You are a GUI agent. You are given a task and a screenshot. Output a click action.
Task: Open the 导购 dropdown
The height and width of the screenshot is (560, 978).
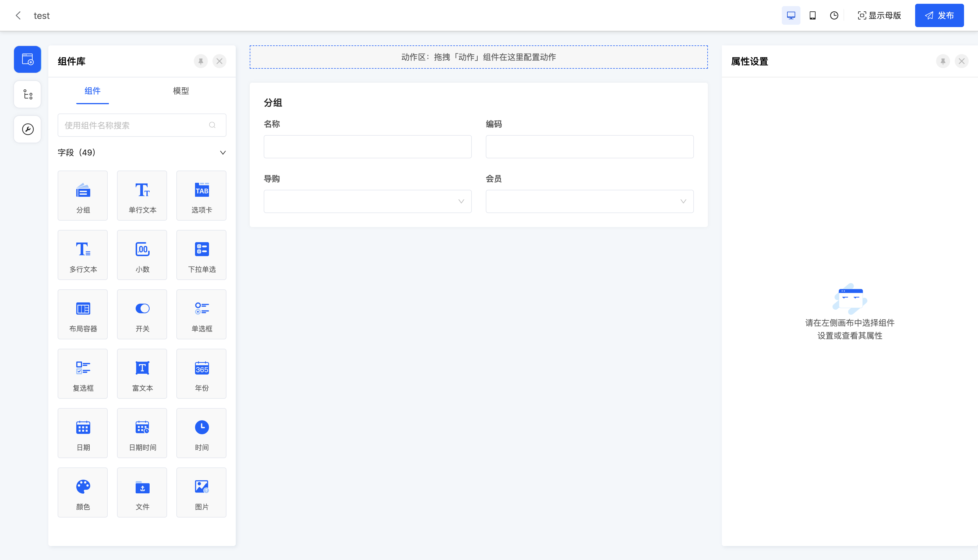(367, 201)
